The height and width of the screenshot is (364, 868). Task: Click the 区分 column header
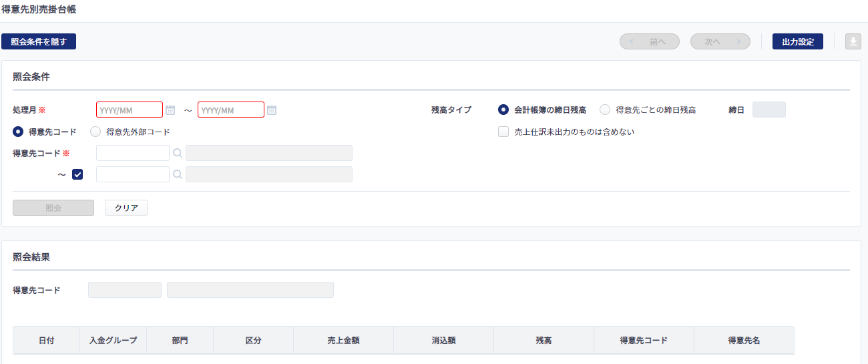pos(253,340)
